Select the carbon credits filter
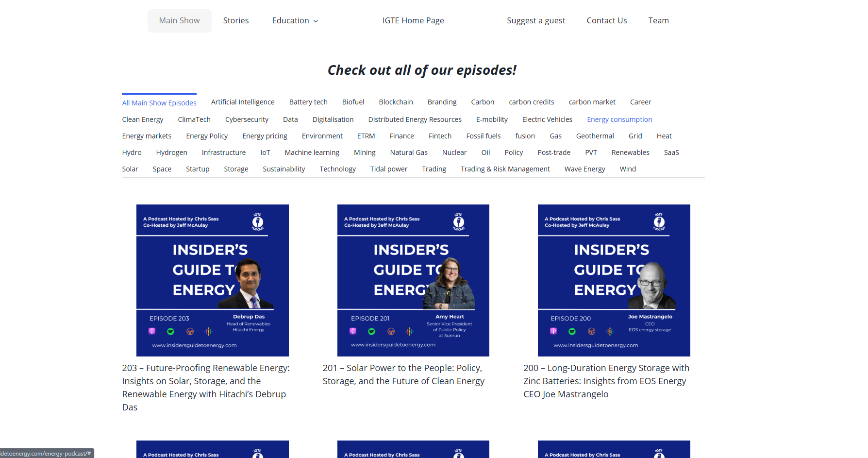 click(x=532, y=102)
